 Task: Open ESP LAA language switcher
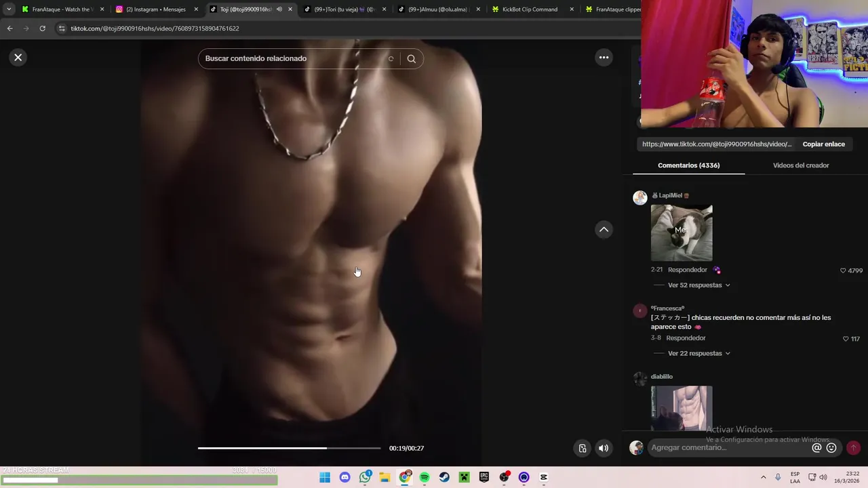click(795, 477)
